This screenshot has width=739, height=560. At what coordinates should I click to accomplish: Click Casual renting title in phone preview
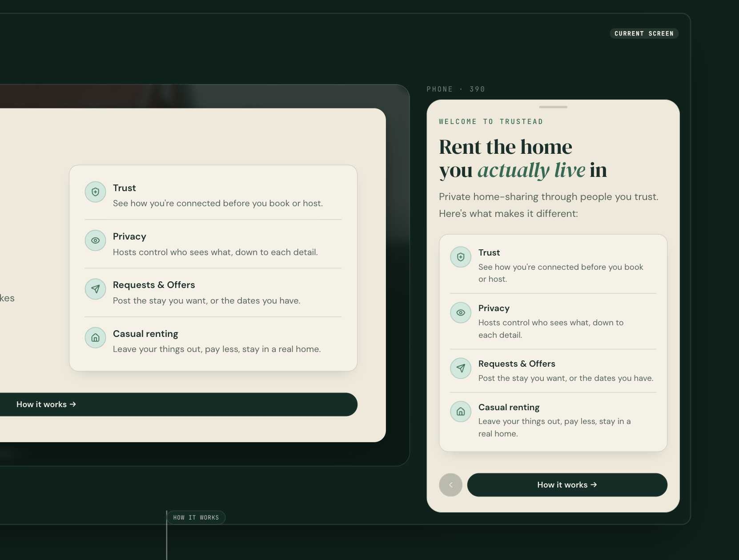509,407
